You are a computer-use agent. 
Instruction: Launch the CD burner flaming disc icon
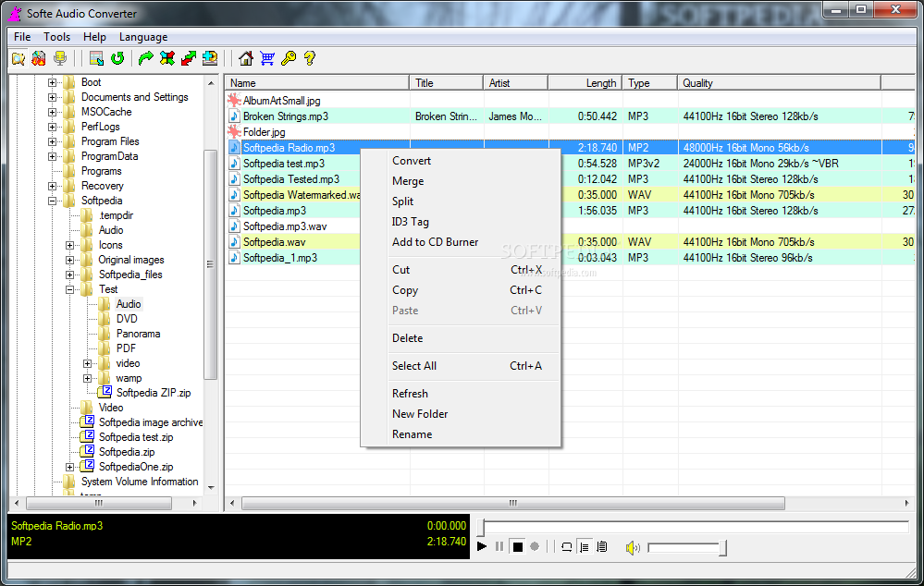coord(39,58)
